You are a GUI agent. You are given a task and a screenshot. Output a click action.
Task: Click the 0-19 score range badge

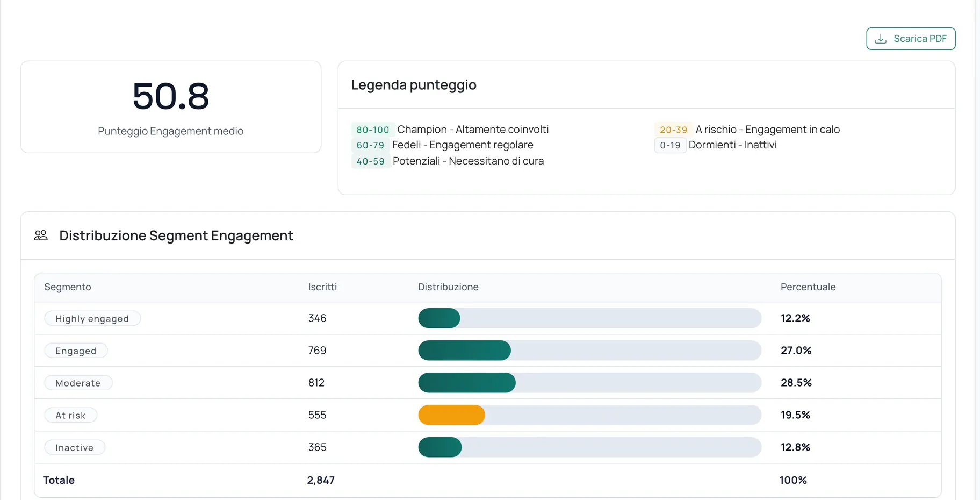(x=670, y=145)
